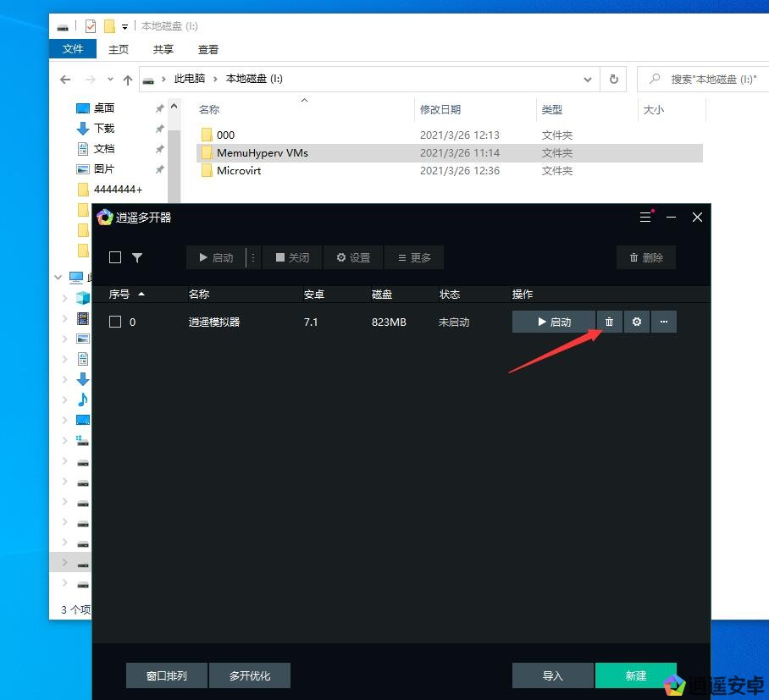Click the 多开优化 button
769x700 pixels.
250,675
